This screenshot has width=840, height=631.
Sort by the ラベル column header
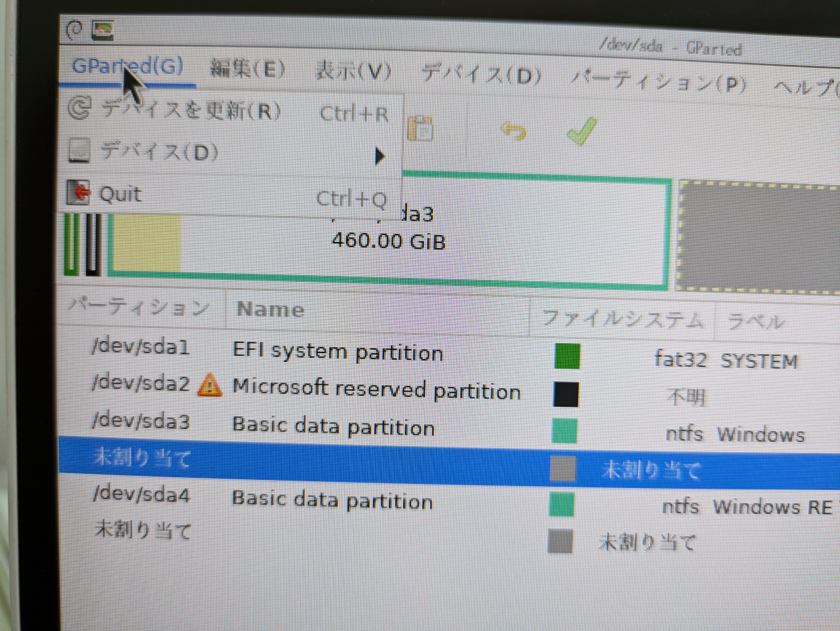click(x=755, y=321)
